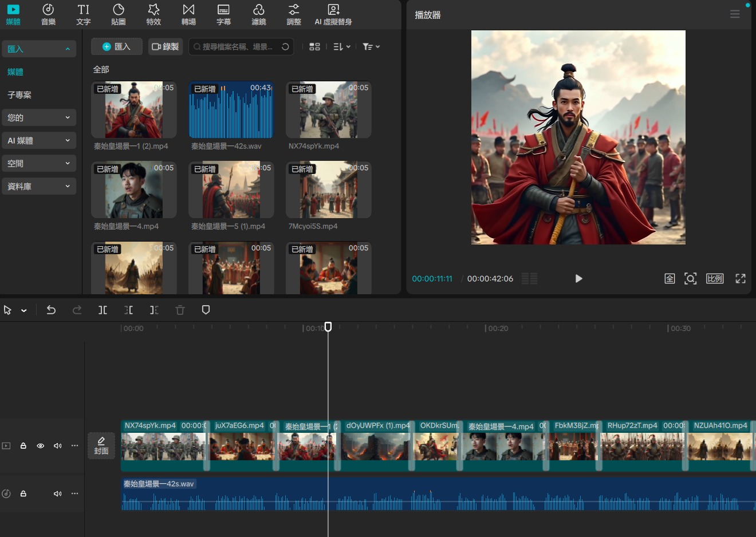Add a marker with the shield icon
Viewport: 756px width, 537px height.
(206, 310)
